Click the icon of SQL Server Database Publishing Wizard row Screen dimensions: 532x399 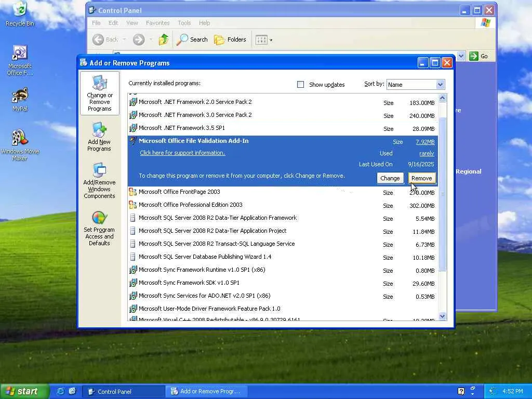pos(132,257)
